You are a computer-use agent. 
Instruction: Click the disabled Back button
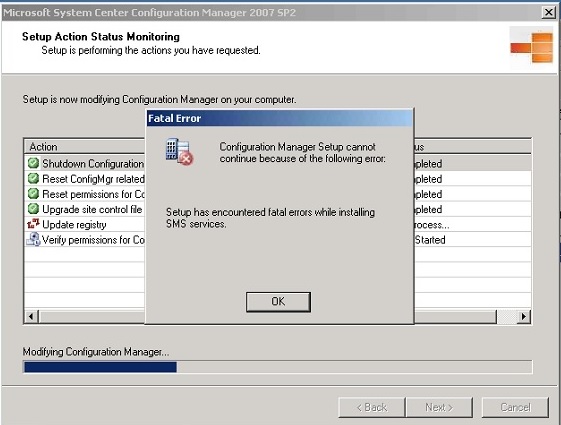click(371, 407)
